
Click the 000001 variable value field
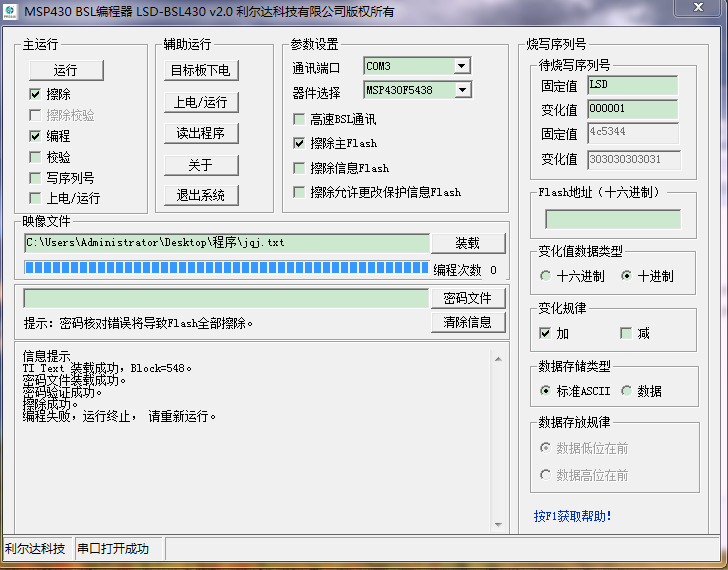[x=632, y=109]
